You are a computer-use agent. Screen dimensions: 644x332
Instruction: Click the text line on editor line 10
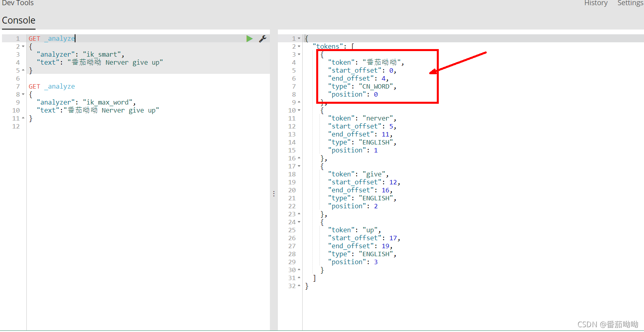pyautogui.click(x=98, y=111)
